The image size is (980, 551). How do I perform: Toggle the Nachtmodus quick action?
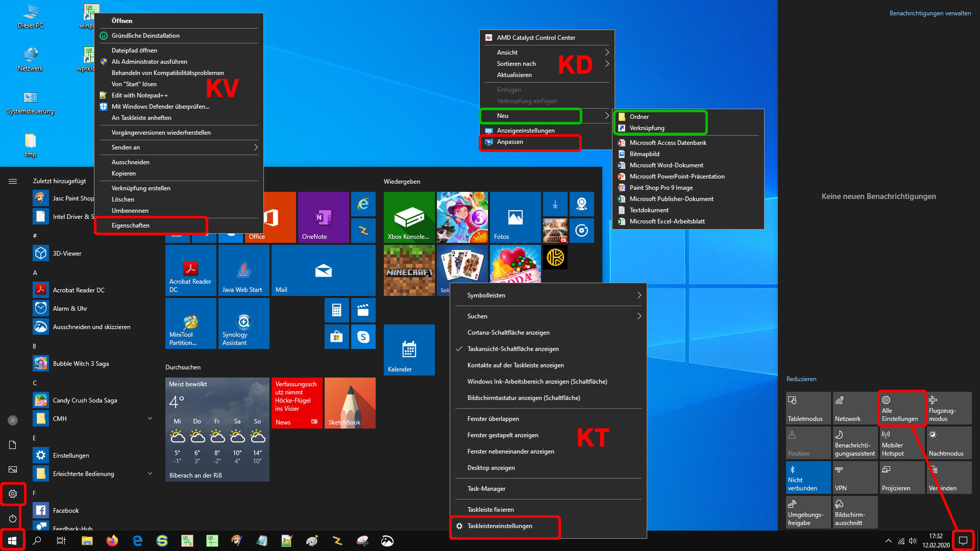click(x=949, y=442)
